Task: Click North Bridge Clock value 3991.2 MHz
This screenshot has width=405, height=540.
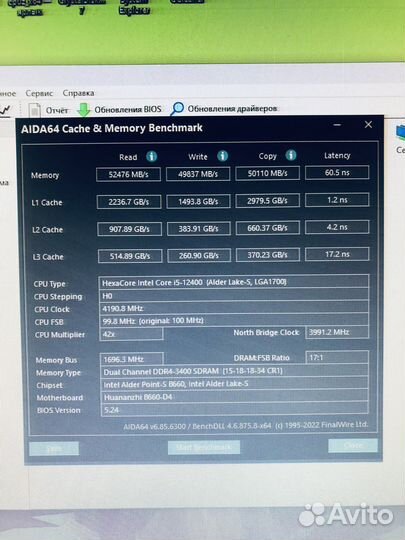Action: (x=337, y=332)
